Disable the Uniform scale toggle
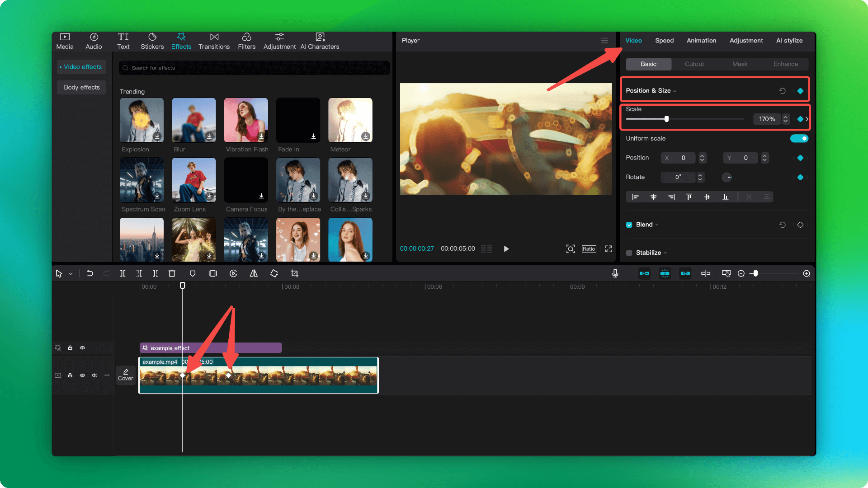 pyautogui.click(x=799, y=138)
